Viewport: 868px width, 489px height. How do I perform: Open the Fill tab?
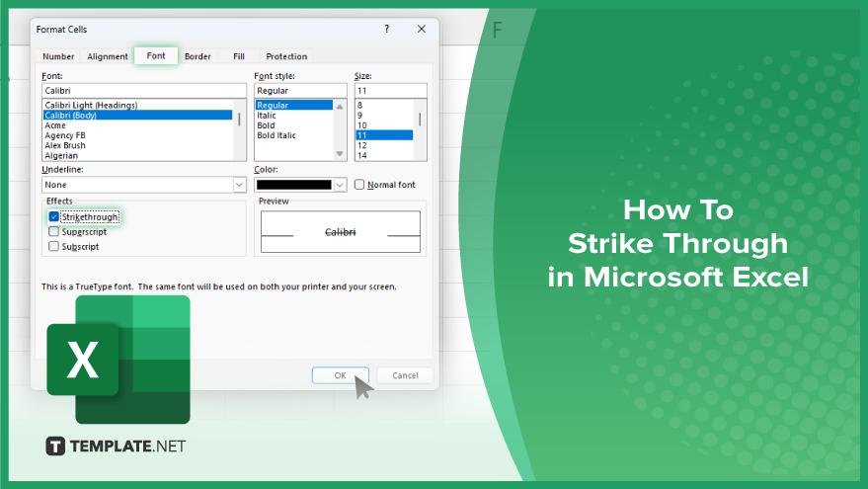239,56
